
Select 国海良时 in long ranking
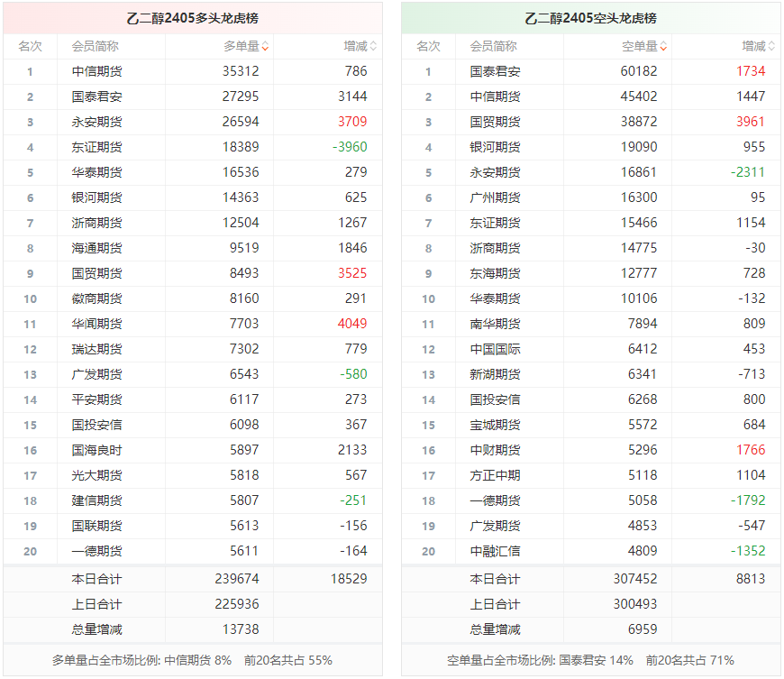tap(96, 450)
